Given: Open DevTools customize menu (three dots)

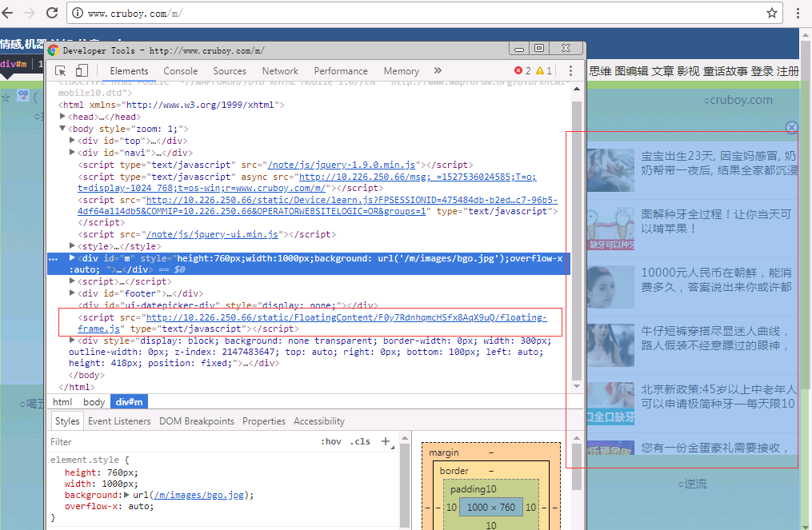Looking at the screenshot, I should click(570, 71).
